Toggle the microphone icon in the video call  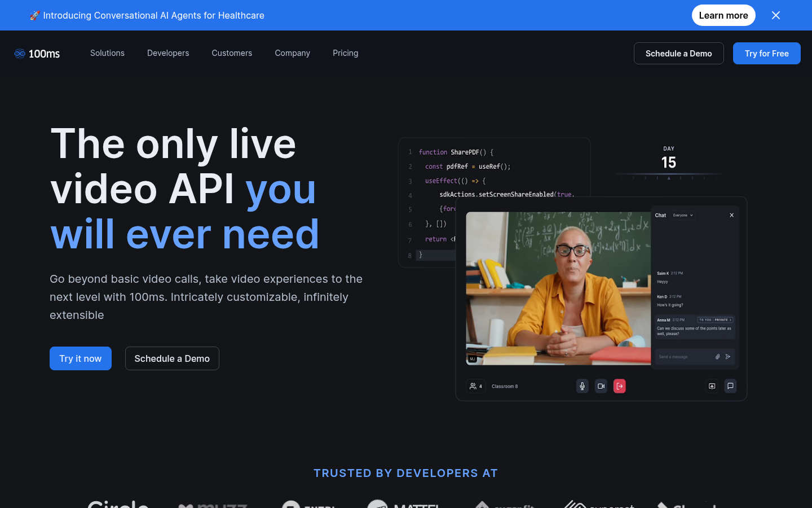[x=582, y=386]
